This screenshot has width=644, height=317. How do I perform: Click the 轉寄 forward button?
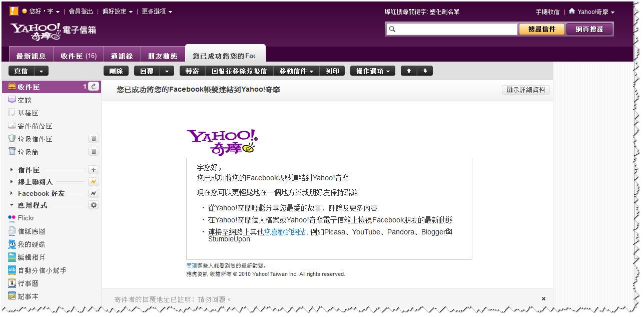point(192,71)
